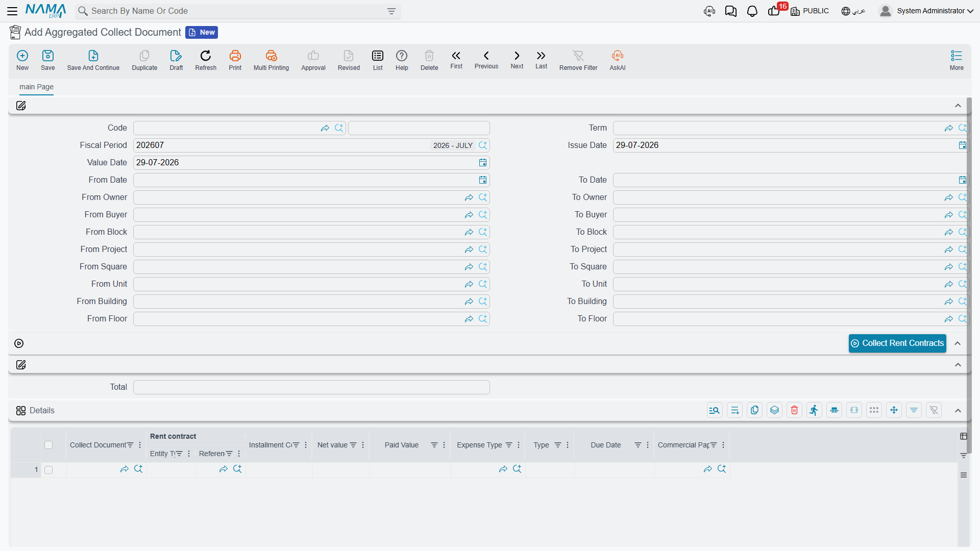980x551 pixels.
Task: Click the PUBLIC company selector
Action: pos(810,11)
